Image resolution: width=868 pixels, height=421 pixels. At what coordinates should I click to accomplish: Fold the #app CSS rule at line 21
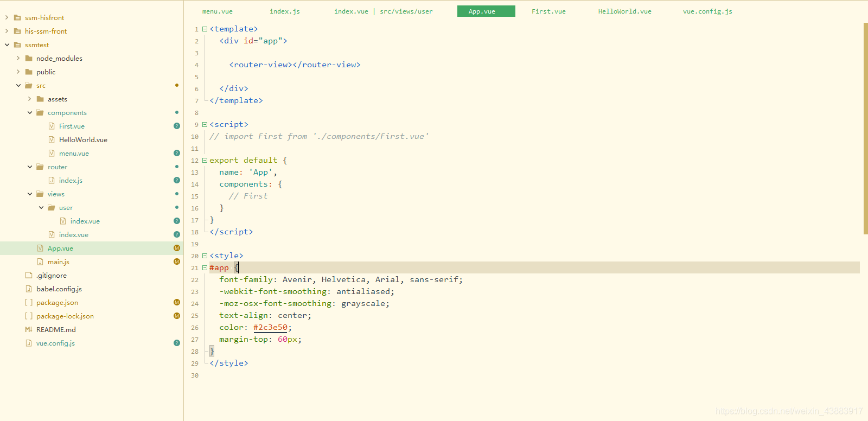[x=205, y=268]
